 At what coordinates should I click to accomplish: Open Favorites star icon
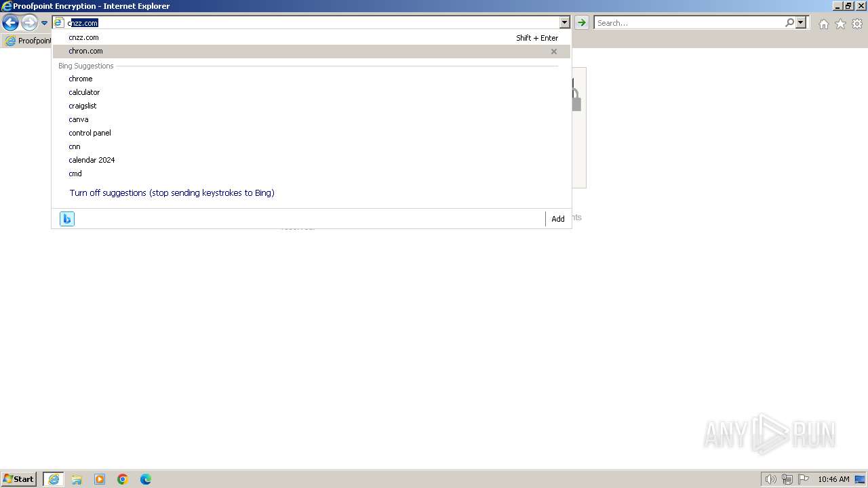click(x=840, y=24)
